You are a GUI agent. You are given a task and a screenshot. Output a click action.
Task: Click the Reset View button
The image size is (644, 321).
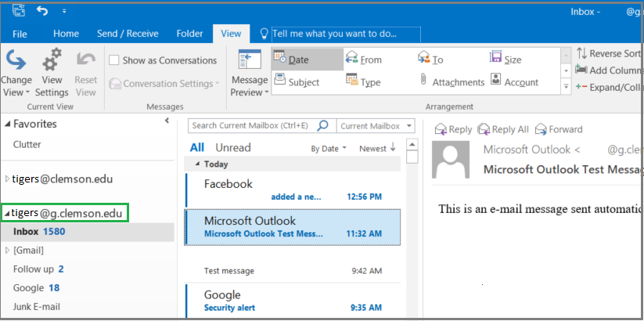(86, 73)
